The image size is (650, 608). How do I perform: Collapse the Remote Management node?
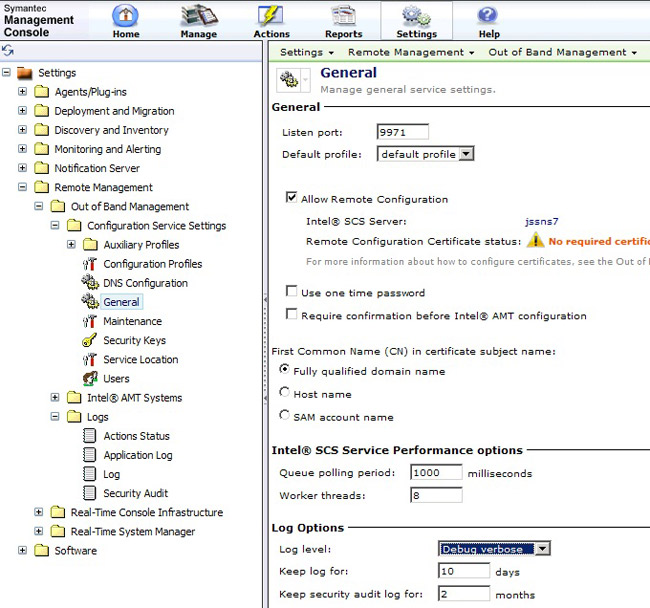point(22,187)
